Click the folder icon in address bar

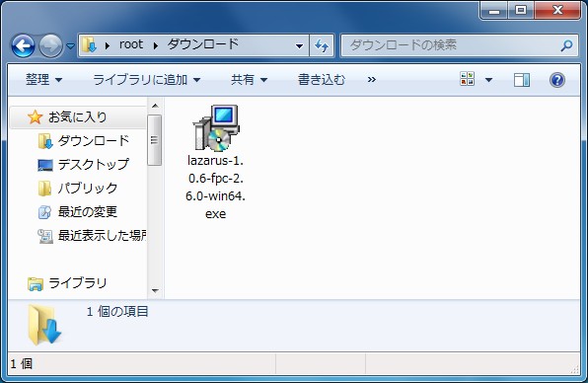[90, 45]
